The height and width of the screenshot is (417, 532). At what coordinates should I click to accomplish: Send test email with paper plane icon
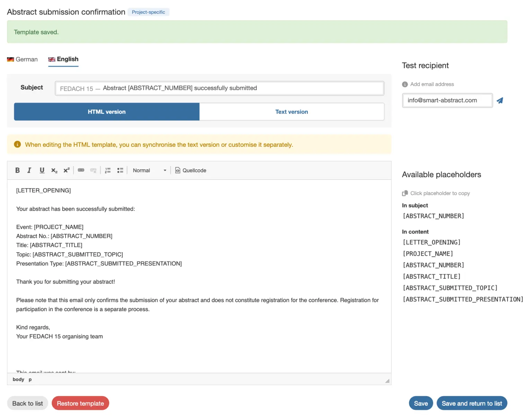click(x=500, y=100)
